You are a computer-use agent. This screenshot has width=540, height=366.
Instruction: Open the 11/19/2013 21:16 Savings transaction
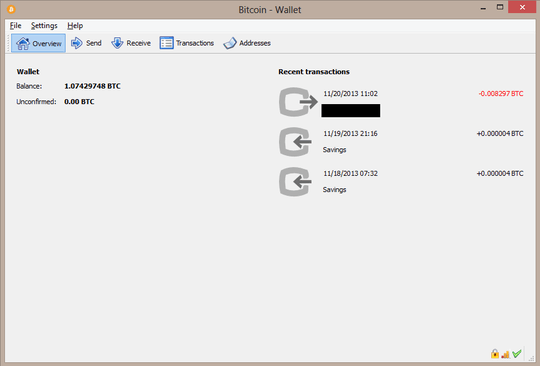350,134
